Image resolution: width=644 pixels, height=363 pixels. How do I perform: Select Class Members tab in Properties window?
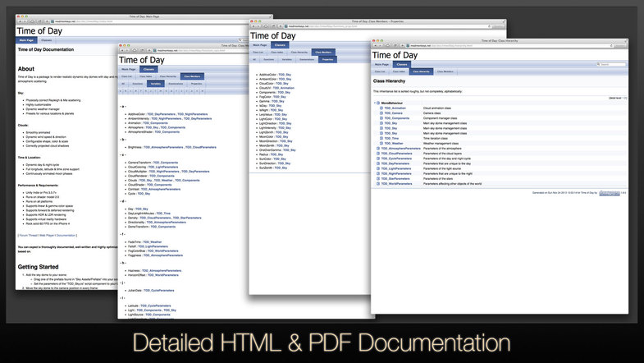pos(324,53)
